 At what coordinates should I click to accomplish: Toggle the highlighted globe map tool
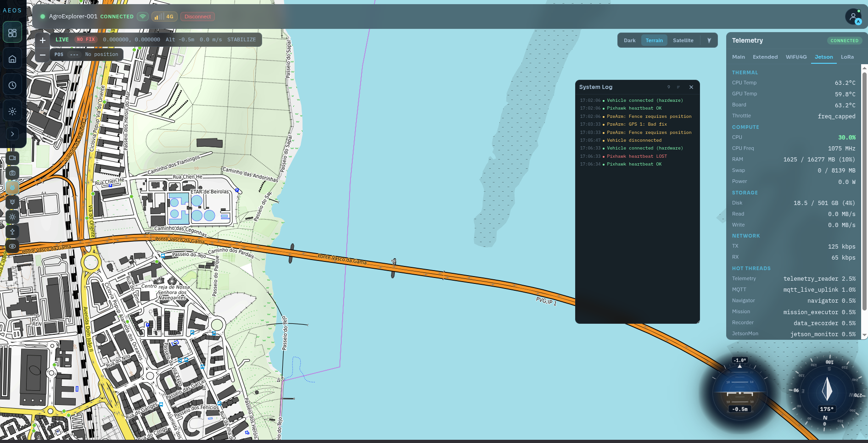(12, 188)
